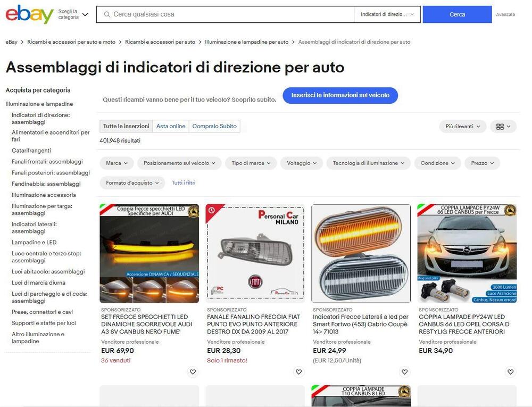Open the Più rilevanti sort dropdown

click(463, 126)
